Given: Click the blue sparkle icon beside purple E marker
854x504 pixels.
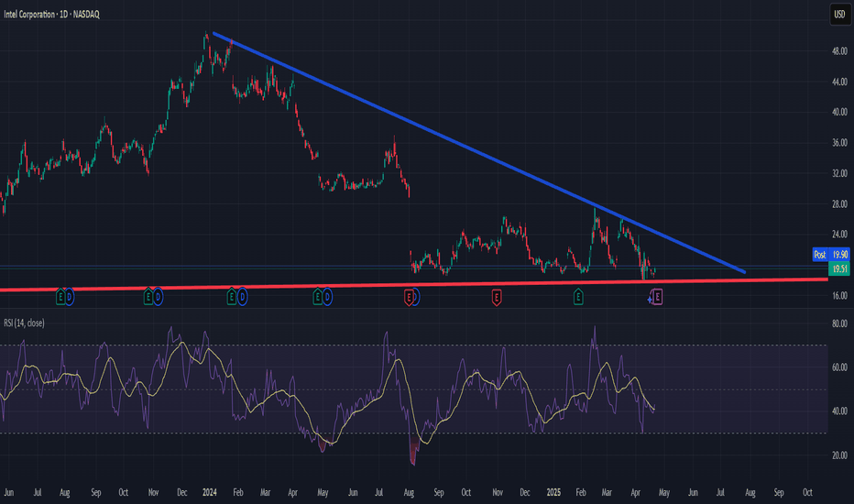Looking at the screenshot, I should (x=650, y=299).
